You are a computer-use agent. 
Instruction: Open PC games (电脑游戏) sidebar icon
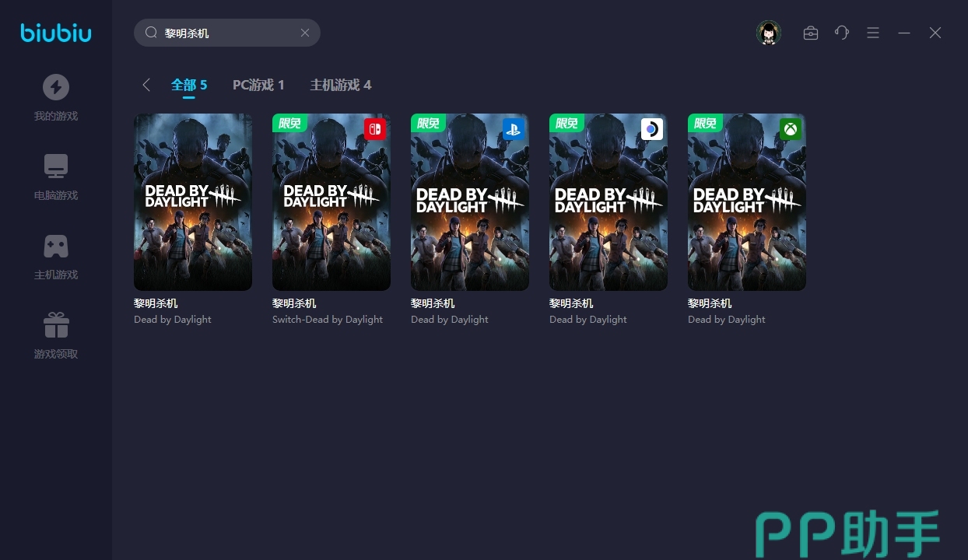point(55,166)
